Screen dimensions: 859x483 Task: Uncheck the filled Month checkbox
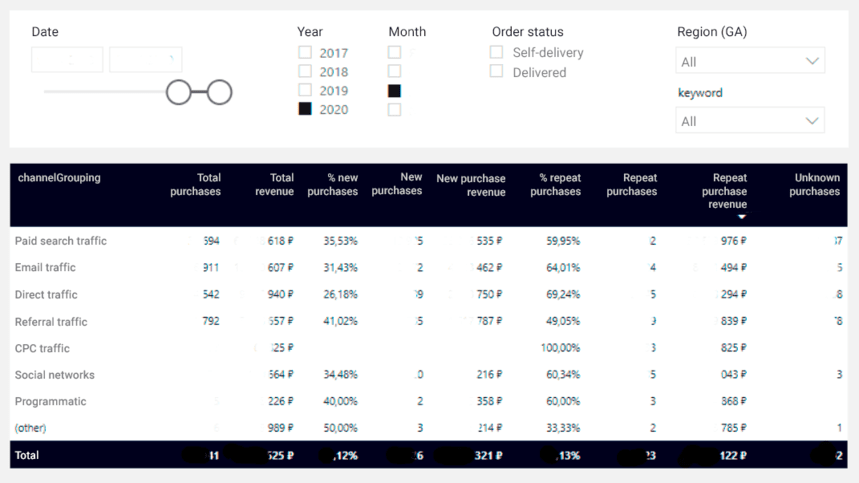tap(394, 91)
